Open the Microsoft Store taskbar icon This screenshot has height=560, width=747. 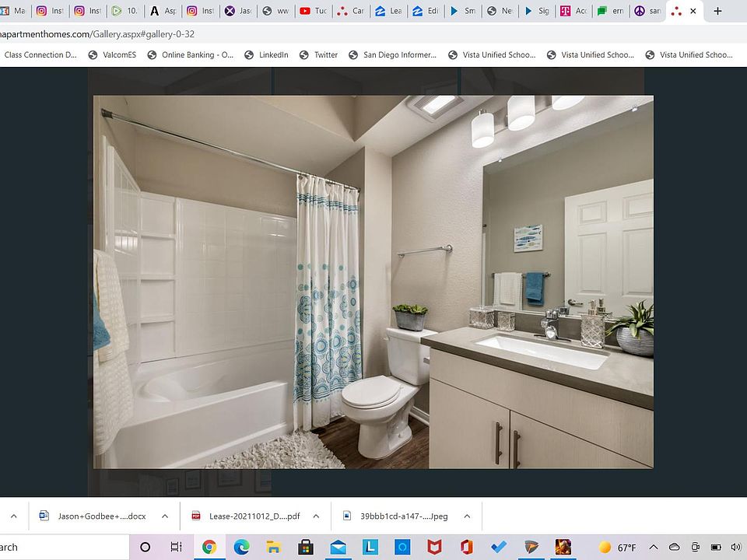click(x=306, y=547)
